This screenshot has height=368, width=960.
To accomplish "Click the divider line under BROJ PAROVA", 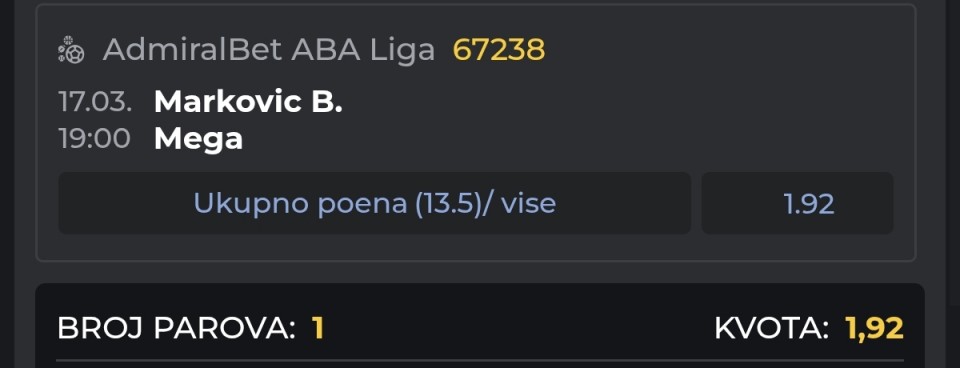I will (x=480, y=360).
